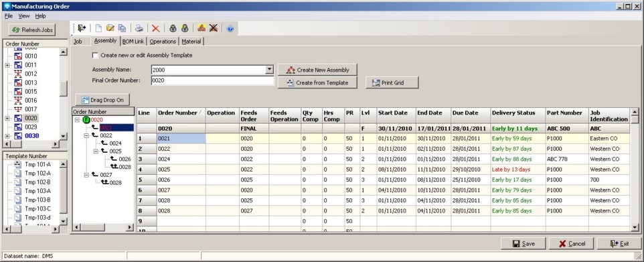Screen dimensions: 644x262
Task: Click the icon beside order 0015
Action: (x=18, y=91)
